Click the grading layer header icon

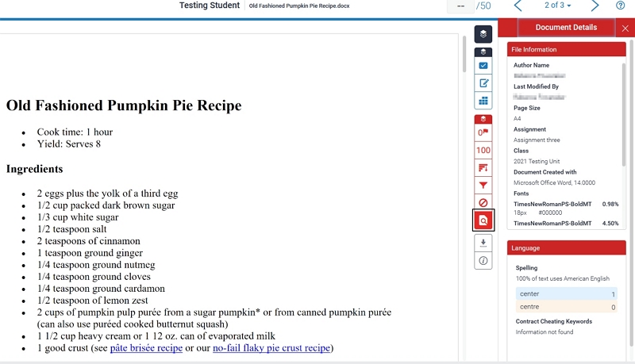point(483,52)
